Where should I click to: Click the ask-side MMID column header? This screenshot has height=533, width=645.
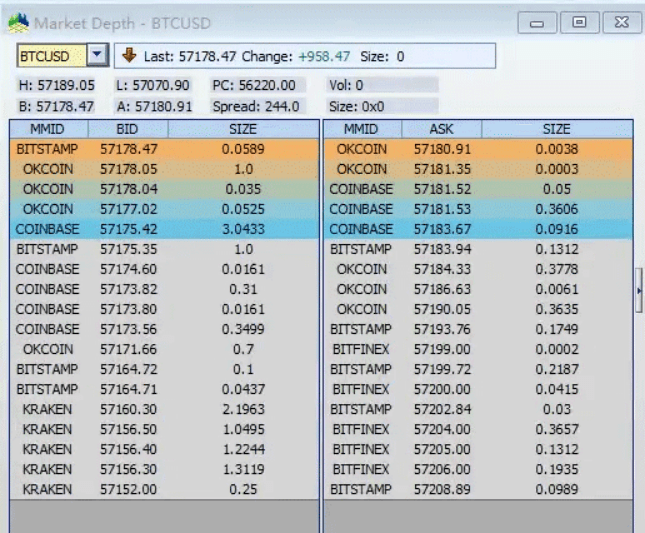pyautogui.click(x=362, y=129)
